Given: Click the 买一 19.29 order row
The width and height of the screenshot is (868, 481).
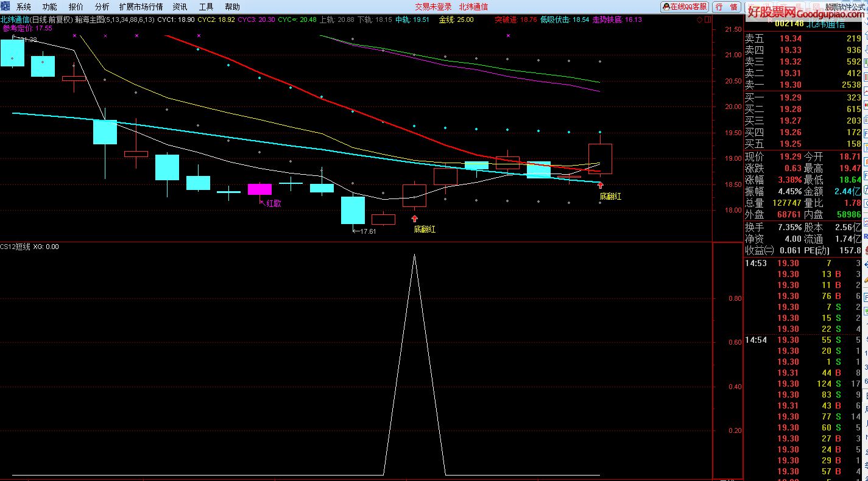Looking at the screenshot, I should (803, 97).
